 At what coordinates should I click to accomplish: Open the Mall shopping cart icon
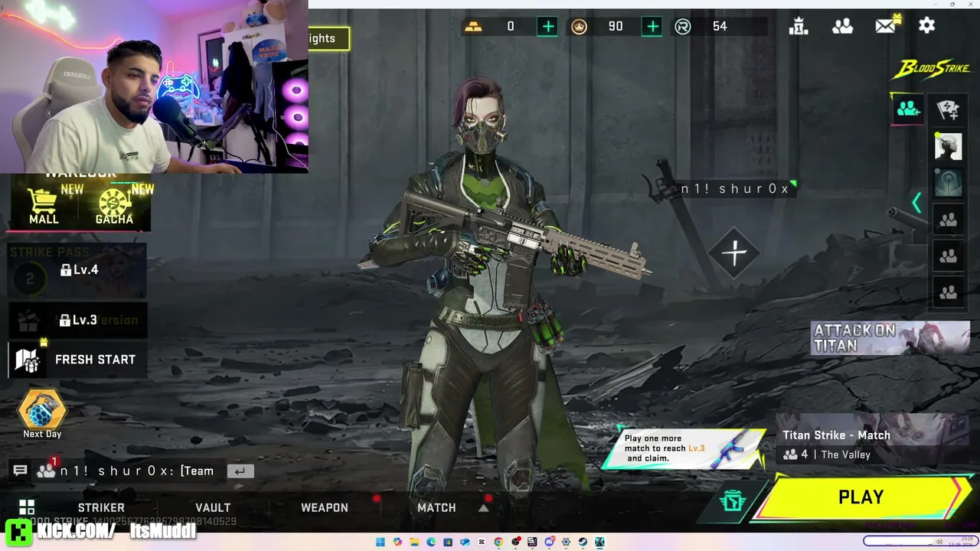tap(44, 206)
